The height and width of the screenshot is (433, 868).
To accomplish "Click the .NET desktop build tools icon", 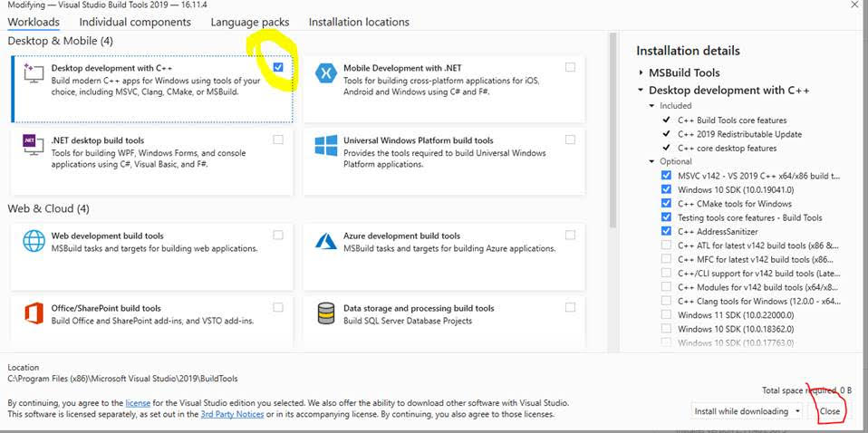I will click(x=34, y=146).
